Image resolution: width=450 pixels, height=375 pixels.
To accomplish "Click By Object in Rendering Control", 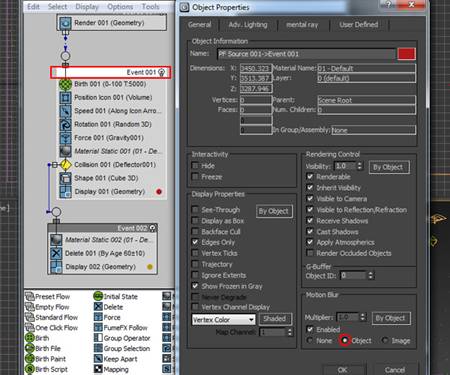I will (x=389, y=167).
